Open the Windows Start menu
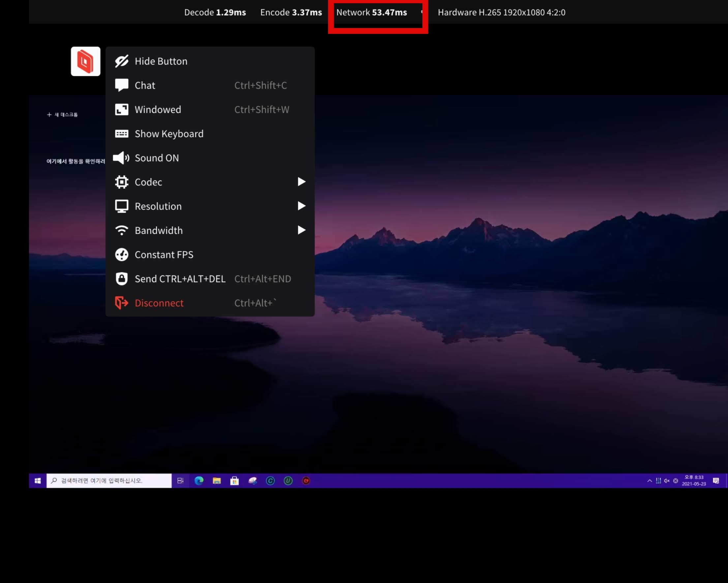728x583 pixels. (x=38, y=481)
